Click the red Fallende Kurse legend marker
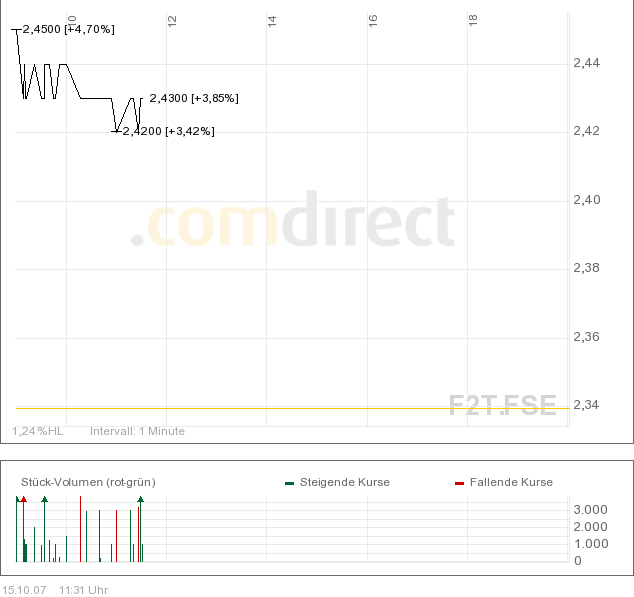634x597 pixels. click(x=459, y=483)
